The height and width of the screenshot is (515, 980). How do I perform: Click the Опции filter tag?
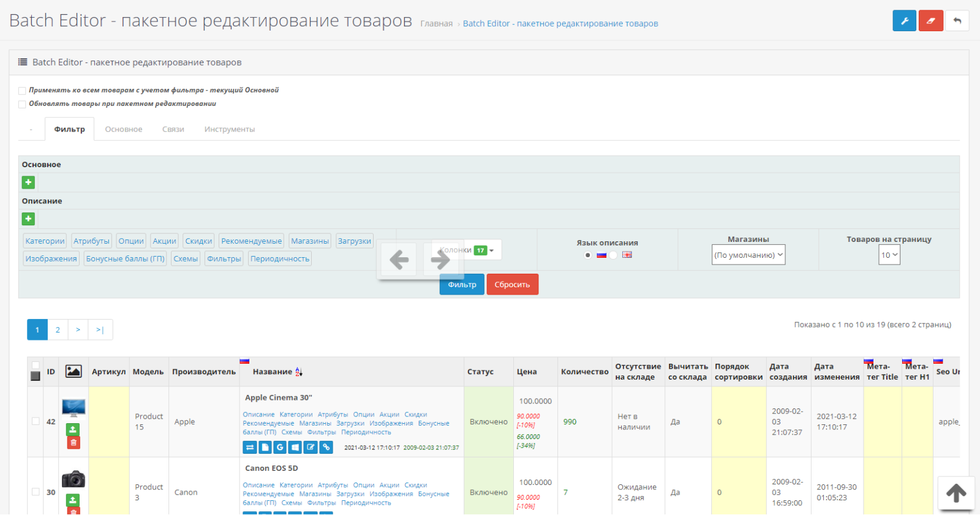[x=131, y=241]
